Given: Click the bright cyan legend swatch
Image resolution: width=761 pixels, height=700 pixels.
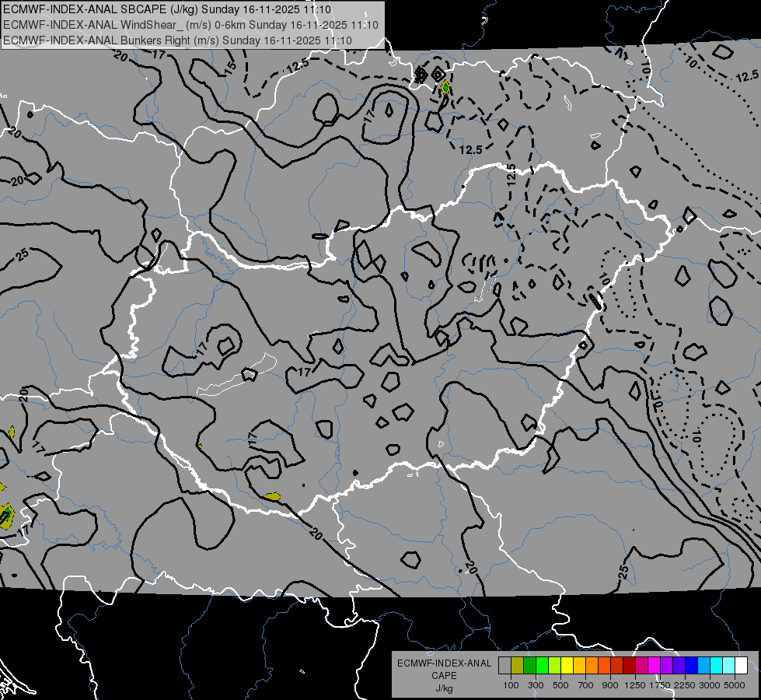Looking at the screenshot, I should (x=717, y=666).
